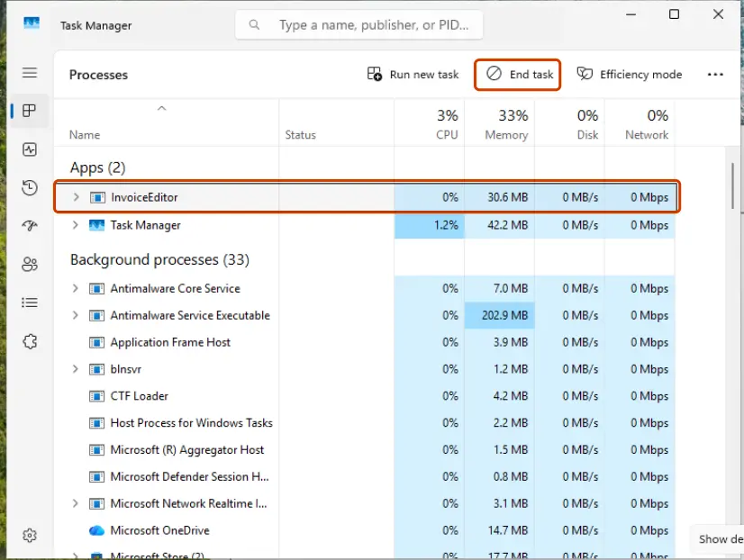Expand Microsoft Network Realtime group

click(75, 503)
